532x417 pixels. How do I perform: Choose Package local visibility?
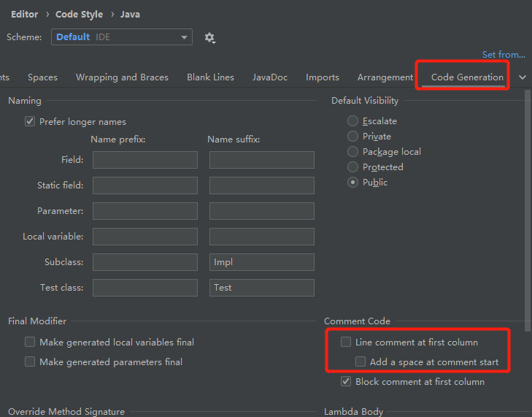[353, 152]
